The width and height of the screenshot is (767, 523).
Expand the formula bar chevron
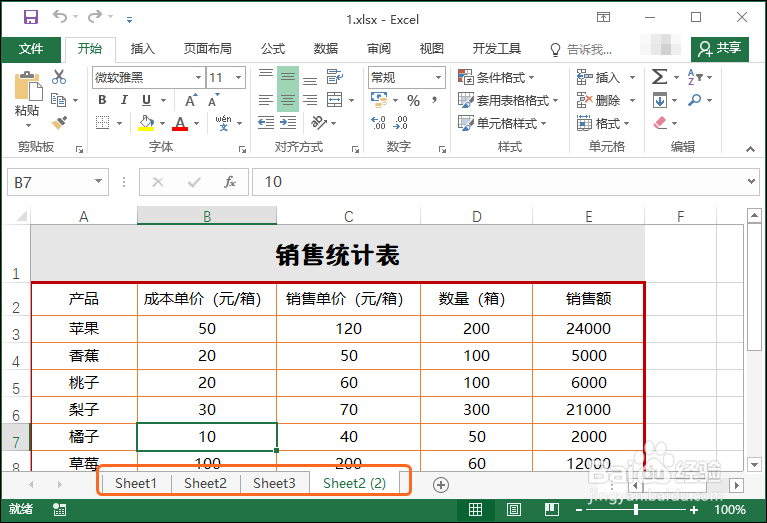(751, 182)
